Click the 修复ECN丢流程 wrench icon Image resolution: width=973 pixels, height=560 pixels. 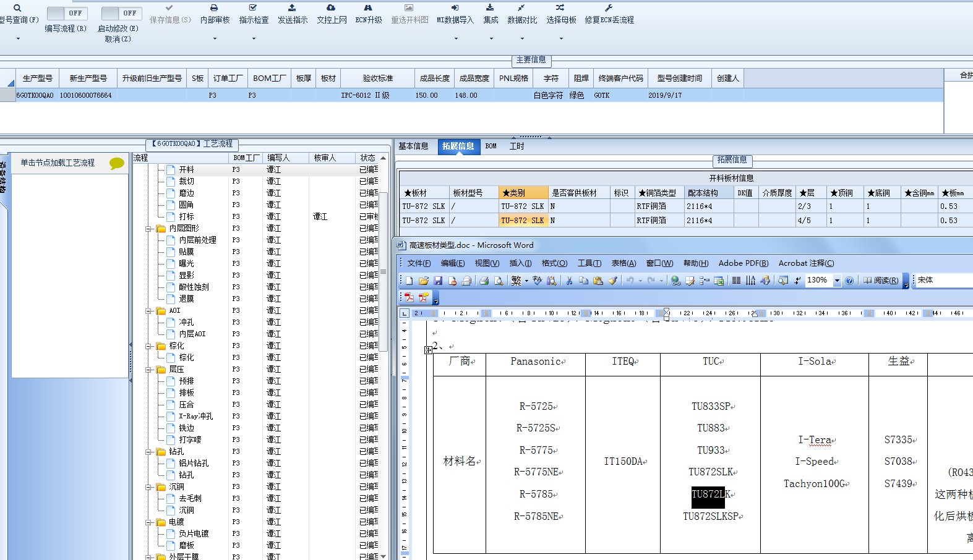(609, 7)
